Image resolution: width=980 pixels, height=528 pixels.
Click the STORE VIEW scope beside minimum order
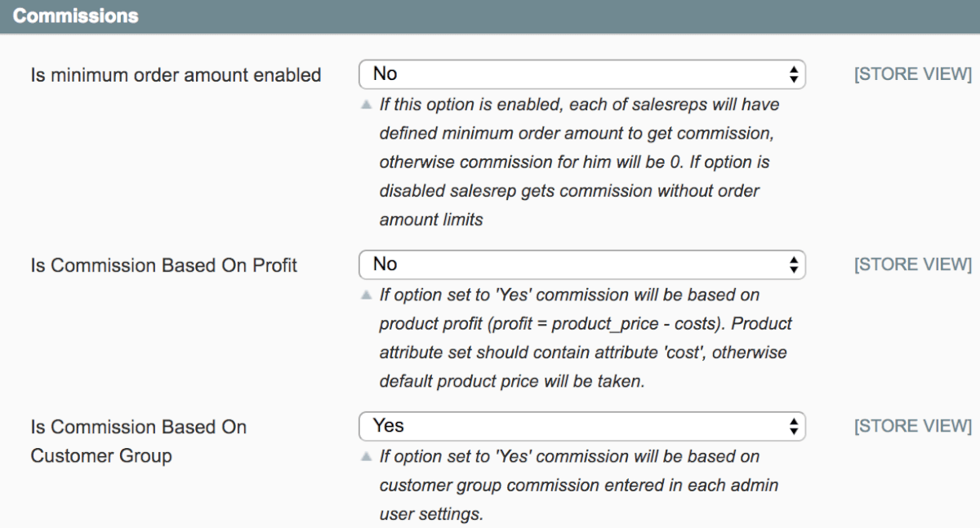(912, 75)
